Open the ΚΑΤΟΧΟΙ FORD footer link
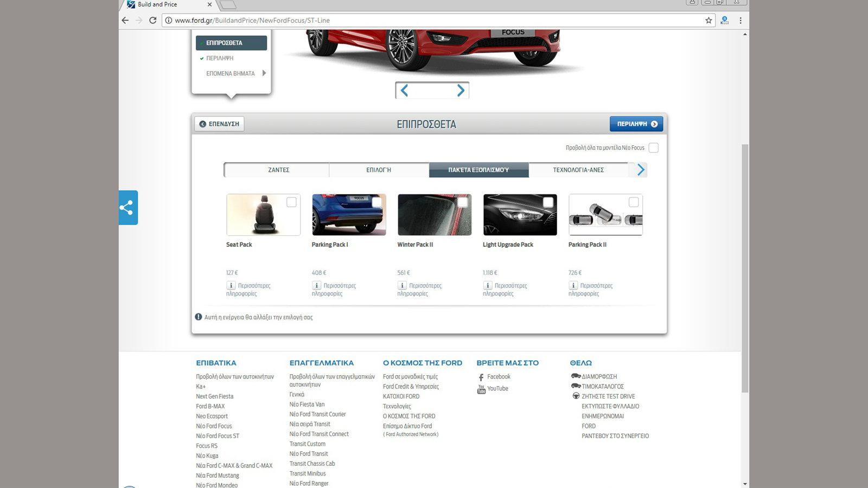Image resolution: width=868 pixels, height=488 pixels. (401, 396)
